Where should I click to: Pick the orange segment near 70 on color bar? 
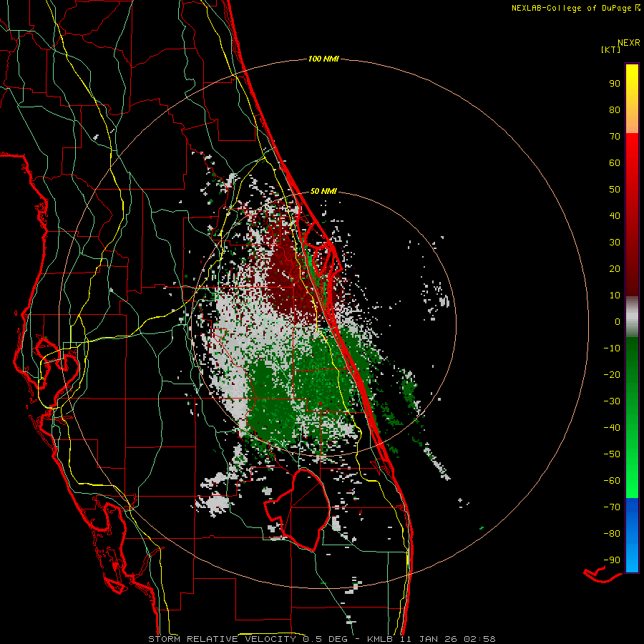pyautogui.click(x=632, y=124)
